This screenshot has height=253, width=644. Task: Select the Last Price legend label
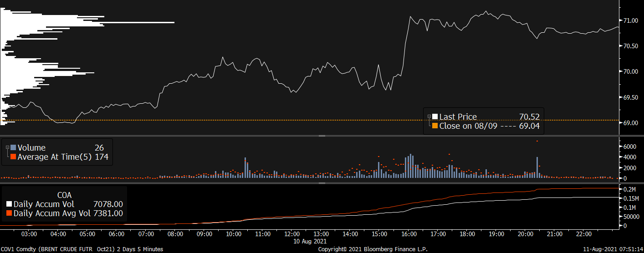(458, 117)
